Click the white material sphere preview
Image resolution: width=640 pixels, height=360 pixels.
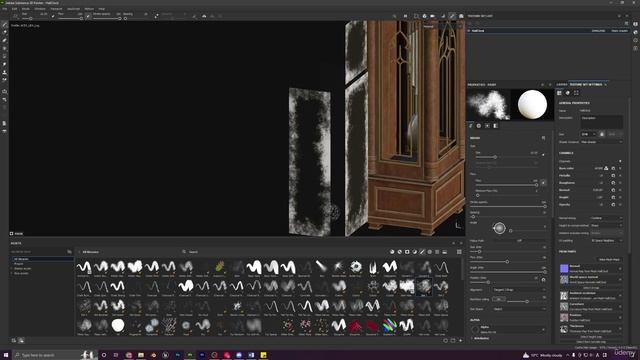pos(532,104)
